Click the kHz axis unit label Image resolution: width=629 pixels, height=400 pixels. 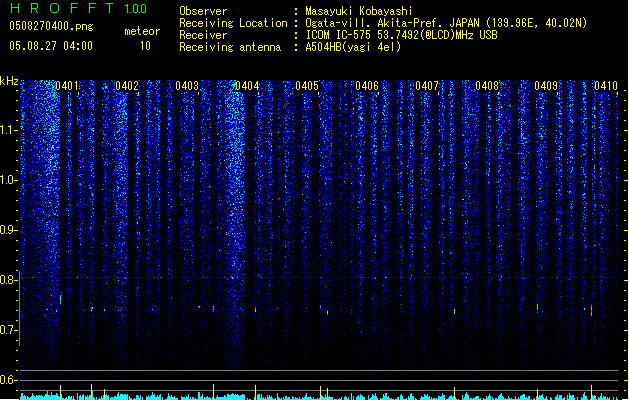pos(9,81)
